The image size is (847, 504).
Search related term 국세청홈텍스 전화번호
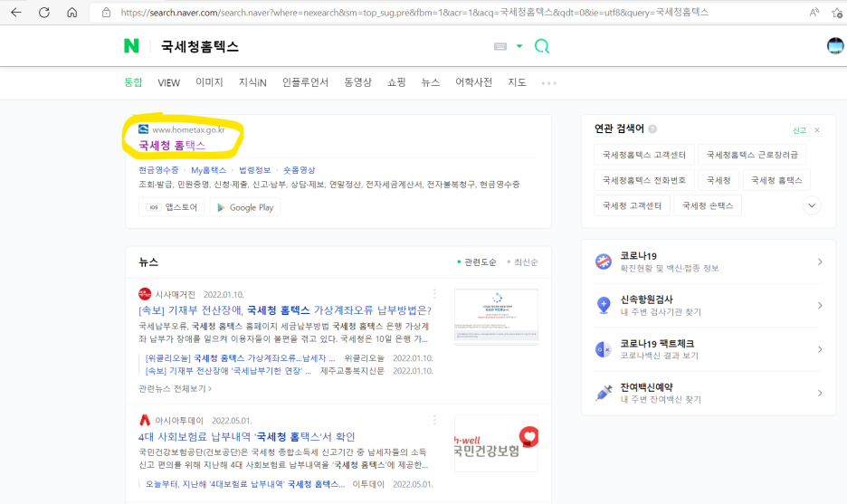pyautogui.click(x=644, y=180)
